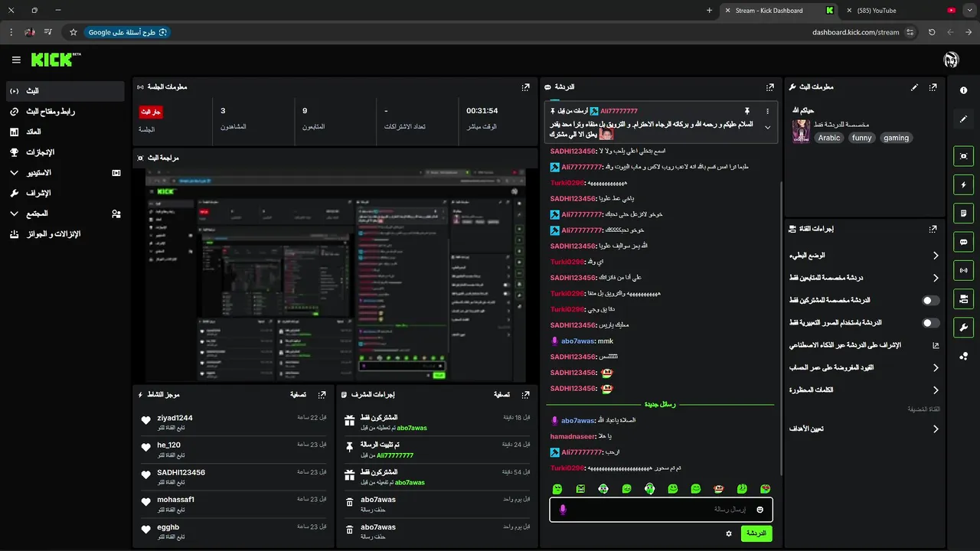Click the stream preview (مراجعة البث) thumbnail
This screenshot has width=980, height=551.
(x=336, y=275)
